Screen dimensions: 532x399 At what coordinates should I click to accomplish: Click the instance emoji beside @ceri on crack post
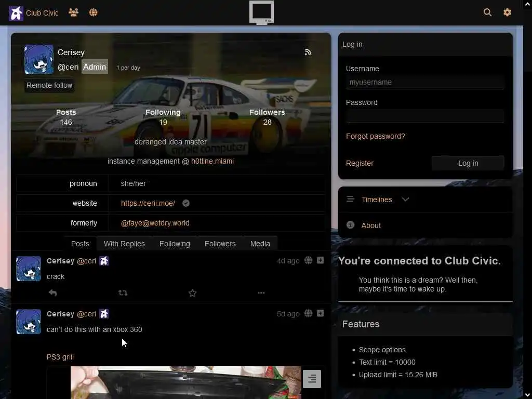coord(104,261)
